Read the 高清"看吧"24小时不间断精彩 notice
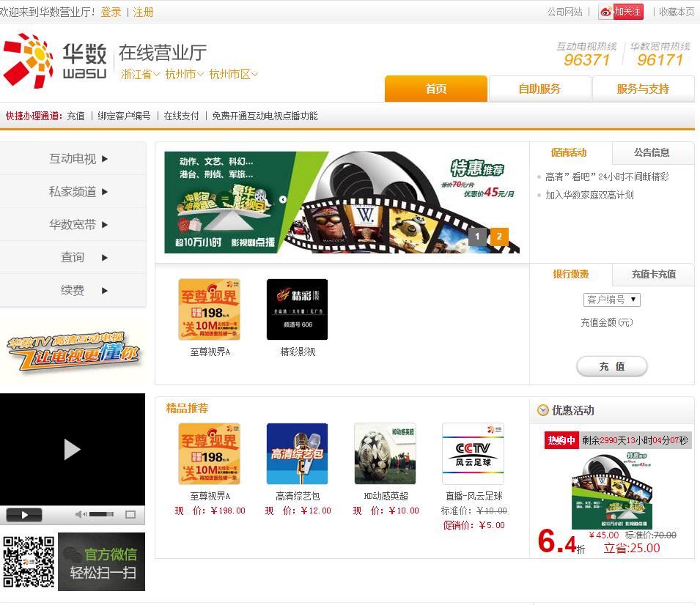 coord(607,177)
